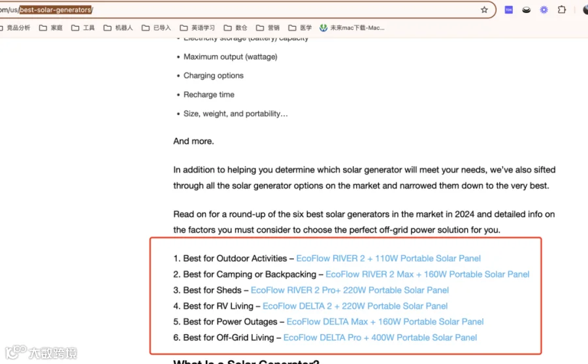The width and height of the screenshot is (588, 364).
Task: Open the 家庭 bookmarks folder
Action: [50, 27]
